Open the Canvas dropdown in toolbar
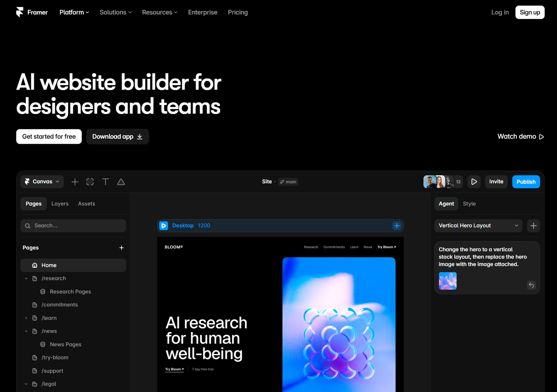The width and height of the screenshot is (557, 392). click(x=42, y=182)
